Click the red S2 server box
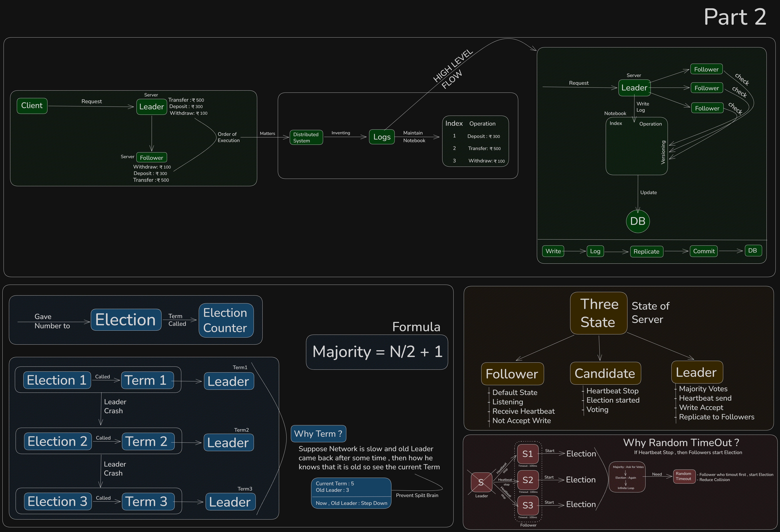780x532 pixels. pyautogui.click(x=528, y=480)
